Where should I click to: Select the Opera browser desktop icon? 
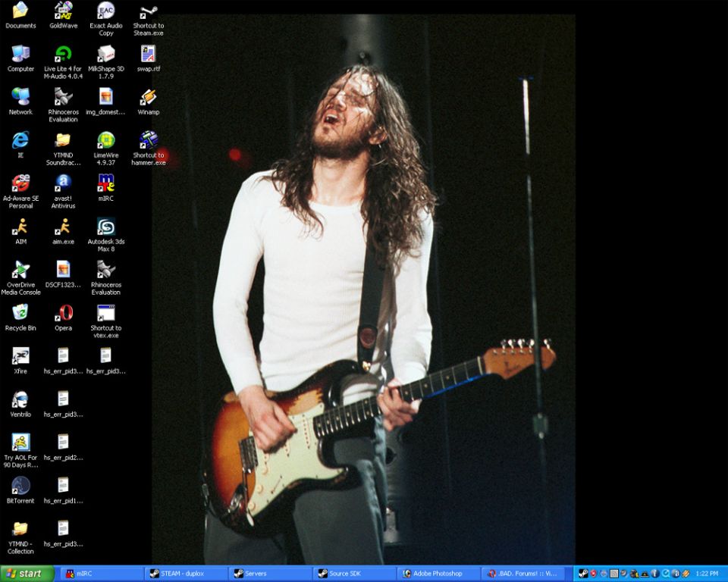click(x=63, y=318)
